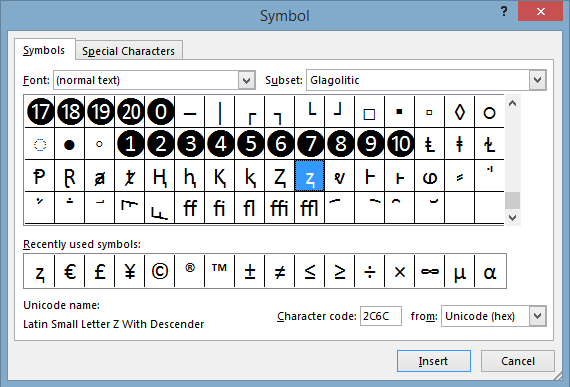
Task: Click the Cancel button
Action: pyautogui.click(x=518, y=361)
